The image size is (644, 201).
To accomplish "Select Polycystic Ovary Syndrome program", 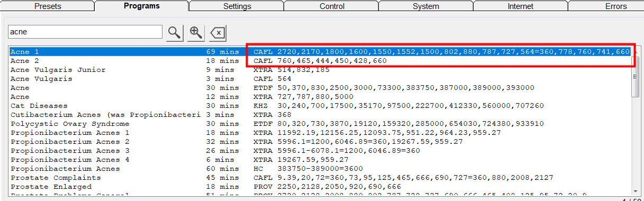I will [x=321, y=124].
